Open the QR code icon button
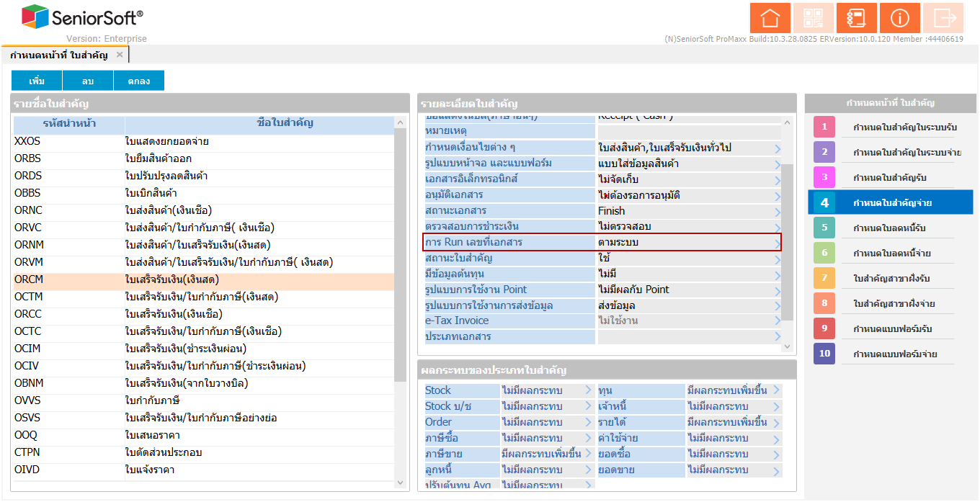980x502 pixels. [814, 18]
